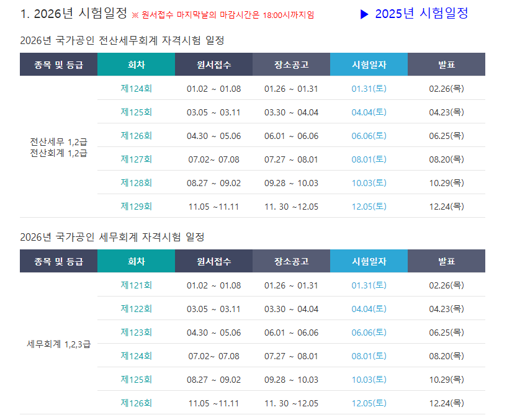Viewport: 507px width, 420px height.
Task: Open the 제126회 exam round
Action: tap(136, 135)
